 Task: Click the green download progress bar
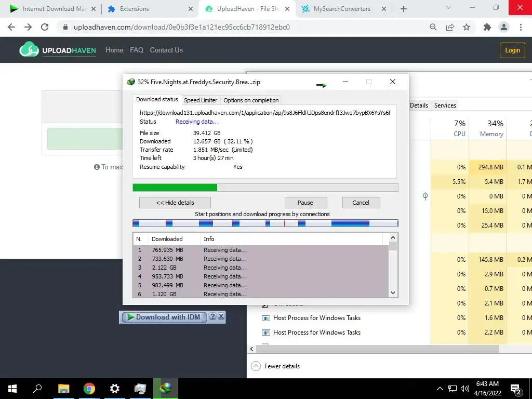[265, 188]
